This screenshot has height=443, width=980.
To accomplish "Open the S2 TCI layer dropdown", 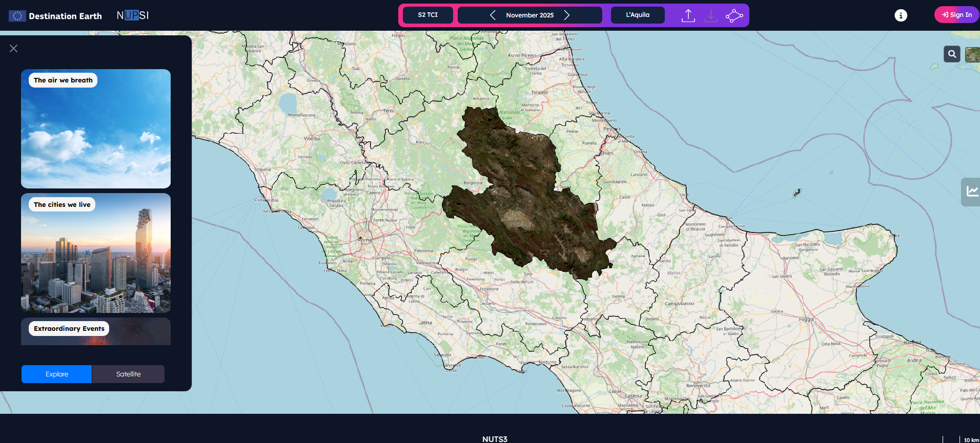I will coord(428,15).
